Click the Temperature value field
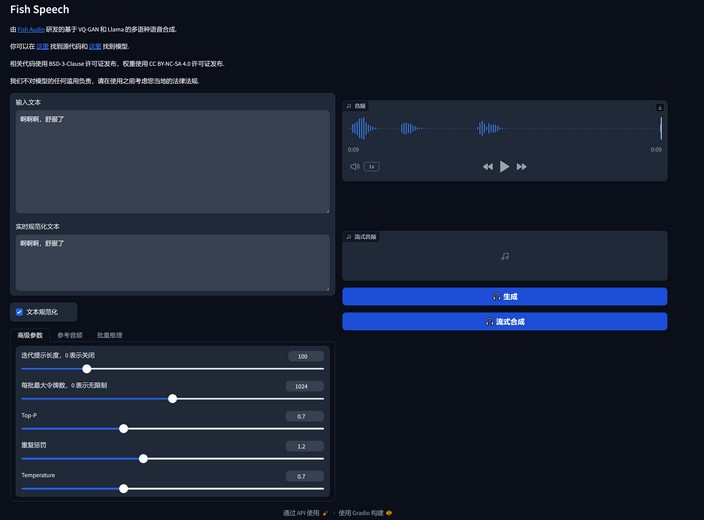 click(x=304, y=476)
